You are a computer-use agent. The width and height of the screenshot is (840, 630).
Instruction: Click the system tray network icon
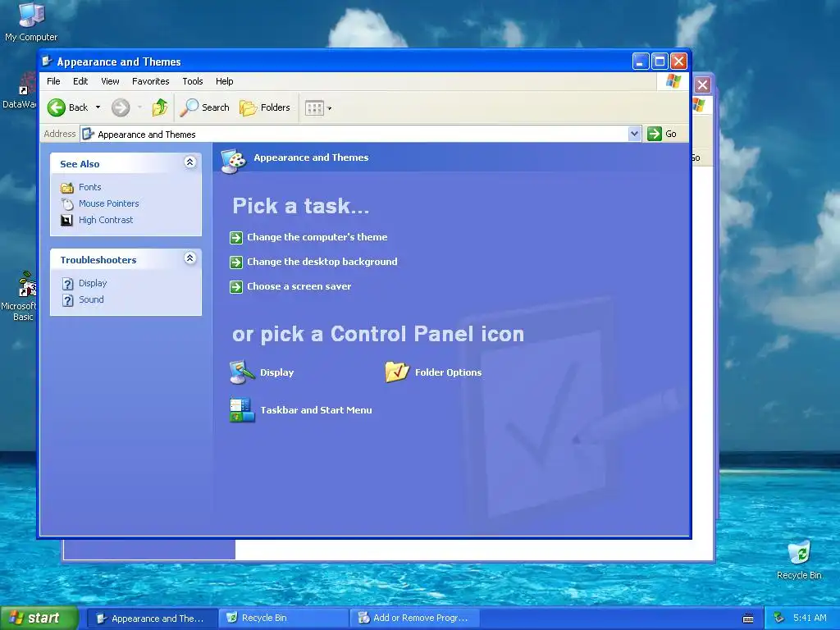[x=778, y=619]
